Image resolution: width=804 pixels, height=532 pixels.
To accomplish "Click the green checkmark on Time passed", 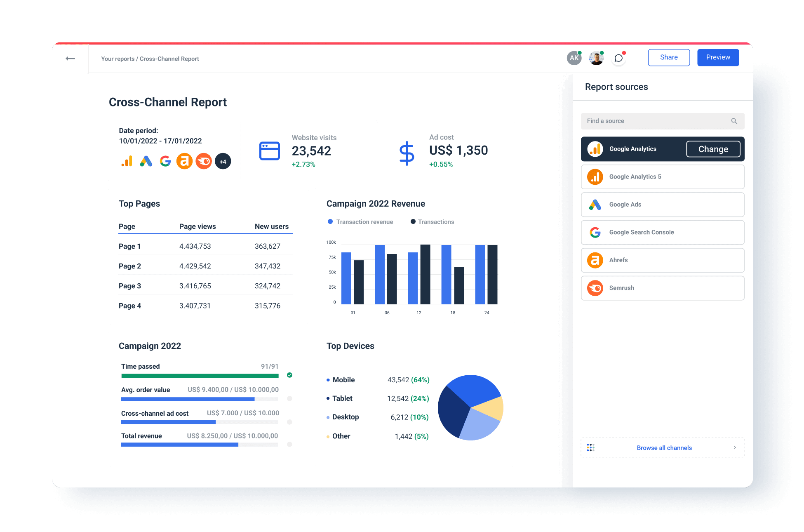I will pyautogui.click(x=289, y=375).
